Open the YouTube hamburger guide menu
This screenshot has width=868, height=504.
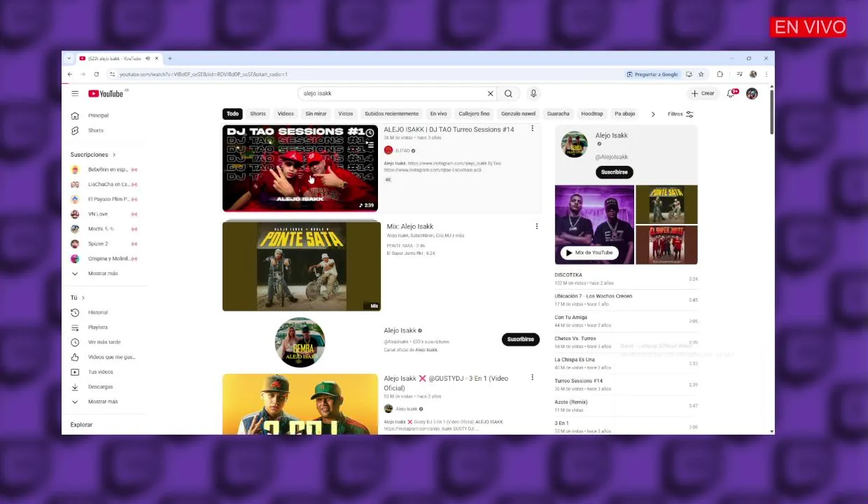tap(75, 93)
